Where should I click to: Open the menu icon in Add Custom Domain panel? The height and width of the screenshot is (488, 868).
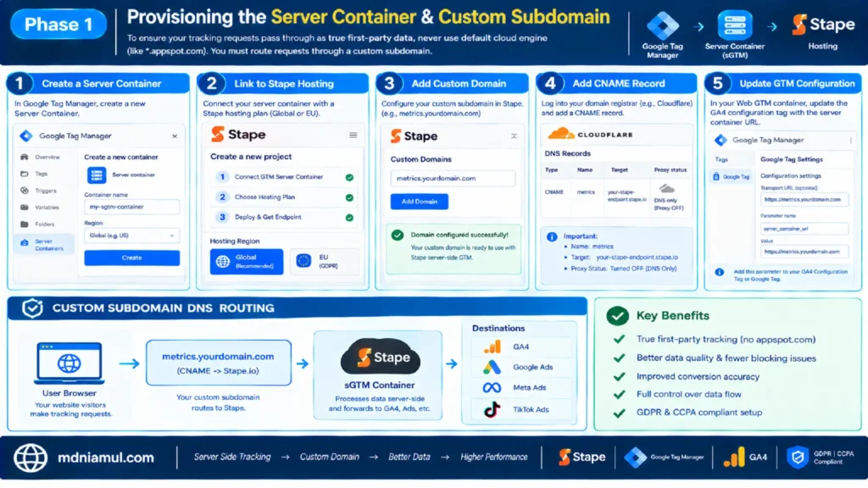click(514, 136)
